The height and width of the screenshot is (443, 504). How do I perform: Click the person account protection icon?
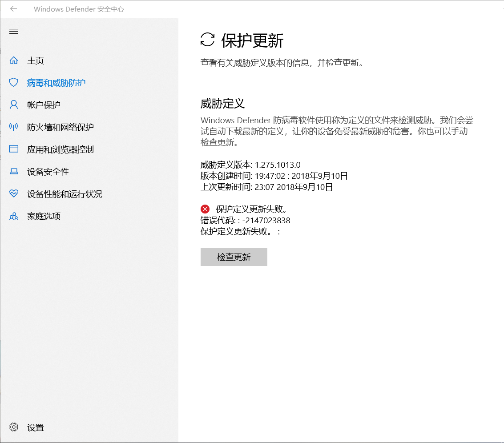[14, 105]
